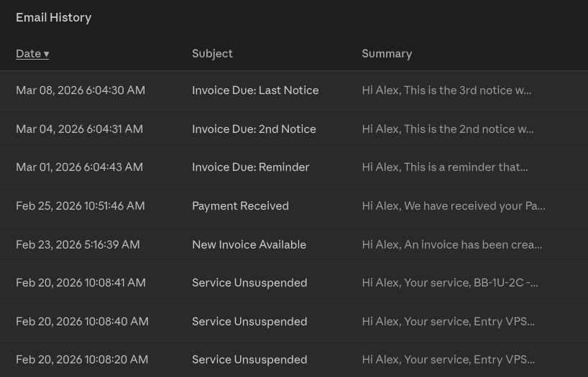The height and width of the screenshot is (377, 588).
Task: Open the Invoice Due: 2nd Notice email
Action: pos(254,129)
